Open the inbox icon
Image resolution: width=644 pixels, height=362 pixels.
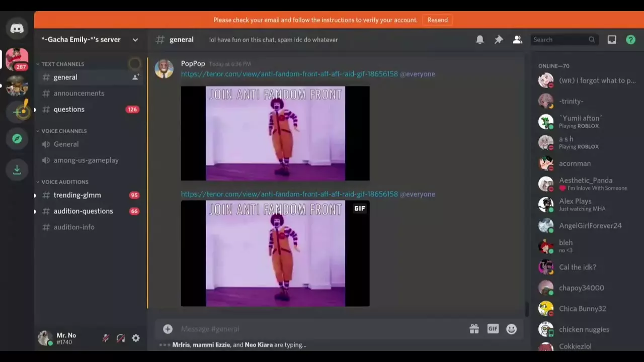pyautogui.click(x=612, y=40)
